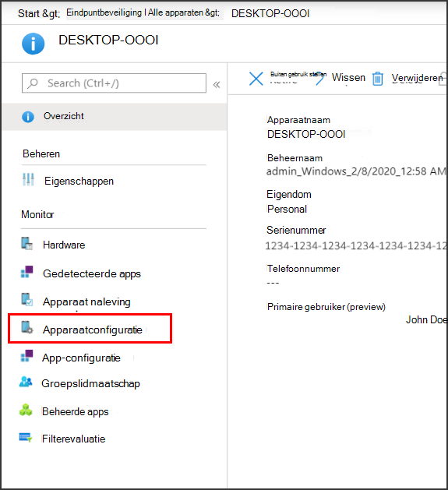Open Beheerde apps
Viewport: 448px width, 490px height.
tap(75, 412)
